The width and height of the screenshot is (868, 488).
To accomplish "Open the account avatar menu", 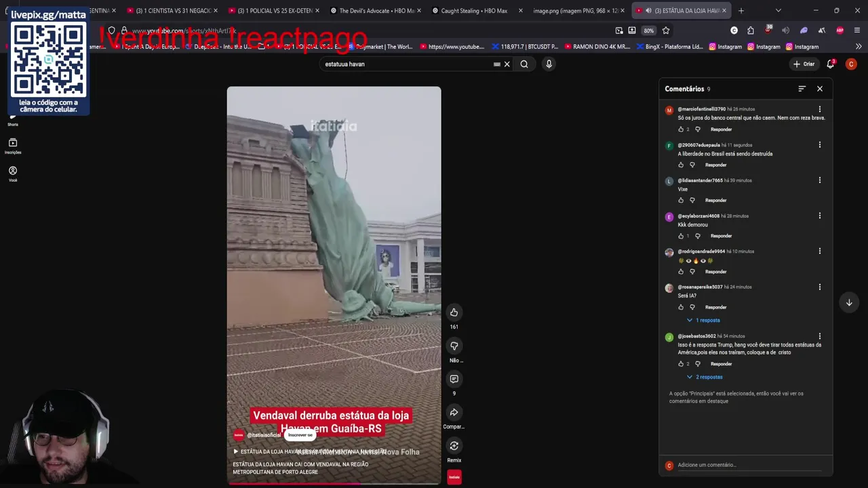I will [851, 64].
